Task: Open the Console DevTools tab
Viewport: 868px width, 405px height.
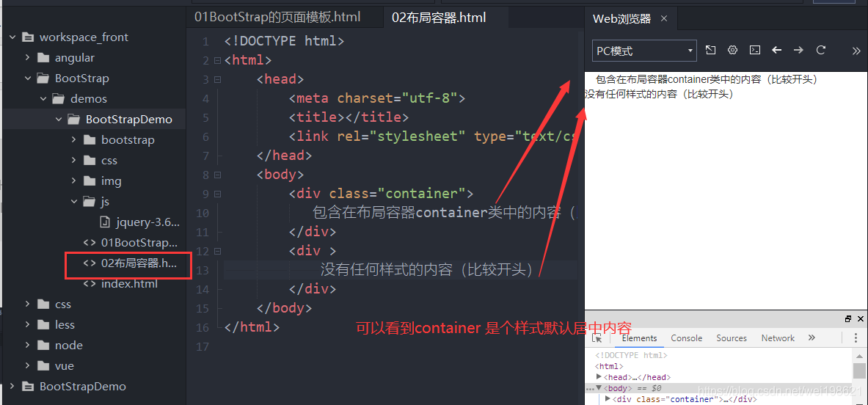Action: coord(687,338)
